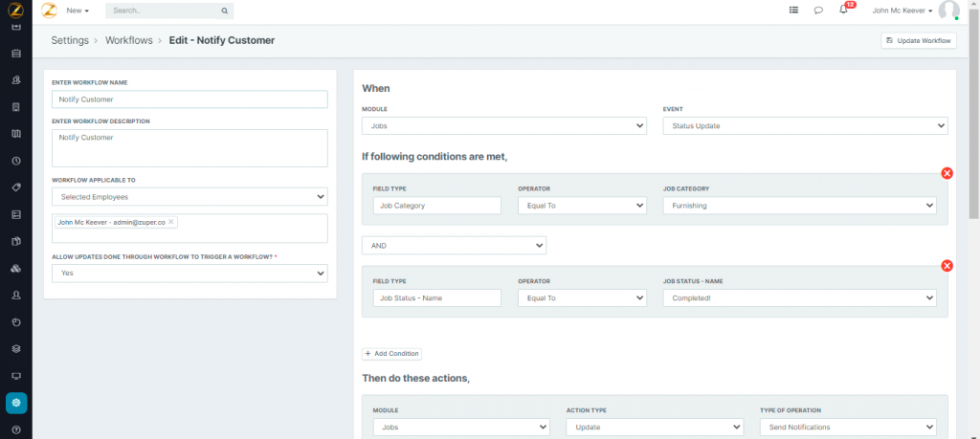The width and height of the screenshot is (980, 439).
Task: Open the Event Status Update dropdown
Action: click(805, 125)
